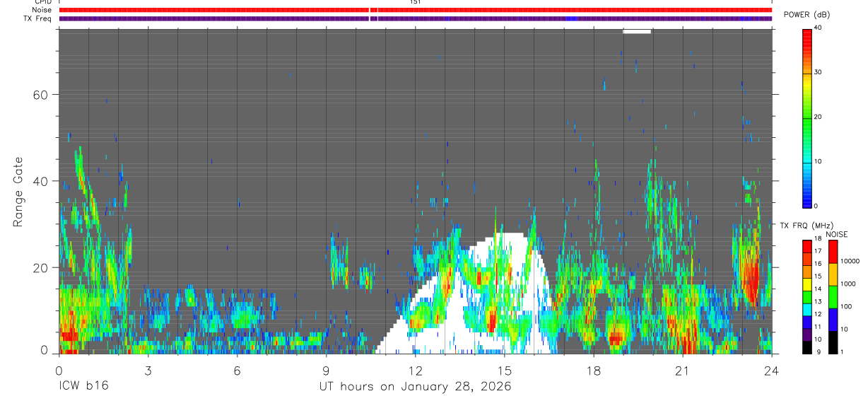
Task: Click the ICW b16 radar beam label
Action: pos(83,387)
